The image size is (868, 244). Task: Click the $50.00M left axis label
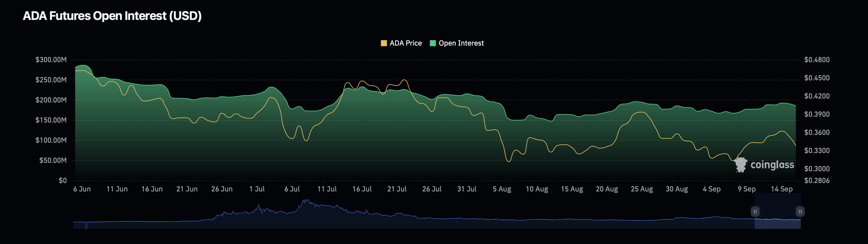tap(53, 160)
